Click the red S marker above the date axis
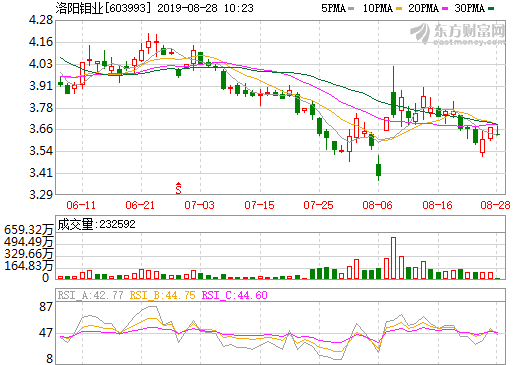Viewport: 520px width, 365px height. [179, 188]
